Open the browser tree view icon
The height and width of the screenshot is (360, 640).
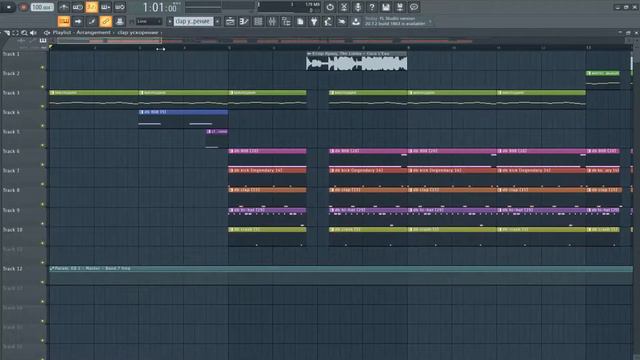pos(286,21)
